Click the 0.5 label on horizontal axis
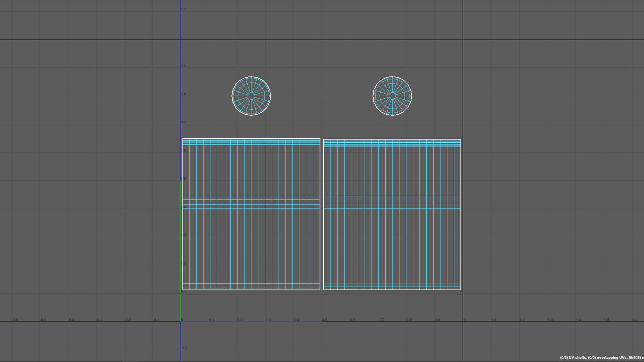The image size is (644, 362). pos(324,320)
